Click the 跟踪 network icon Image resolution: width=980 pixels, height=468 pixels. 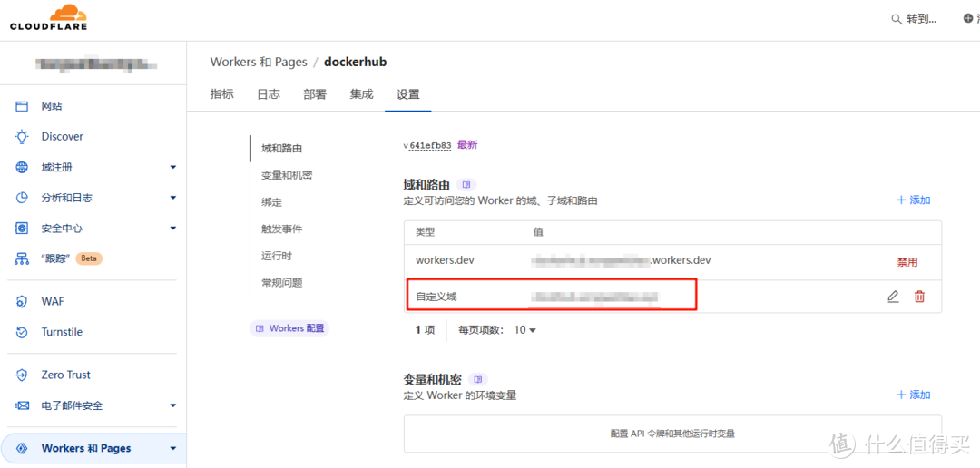22,258
